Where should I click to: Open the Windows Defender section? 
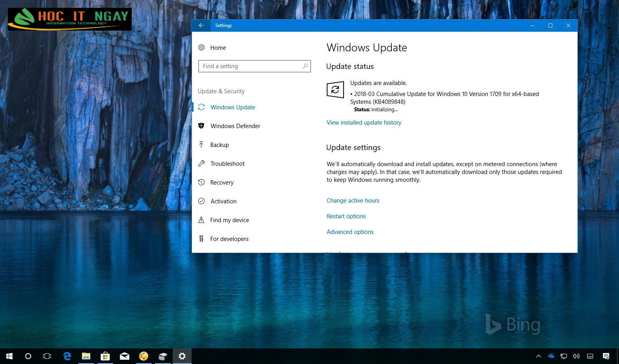click(235, 126)
